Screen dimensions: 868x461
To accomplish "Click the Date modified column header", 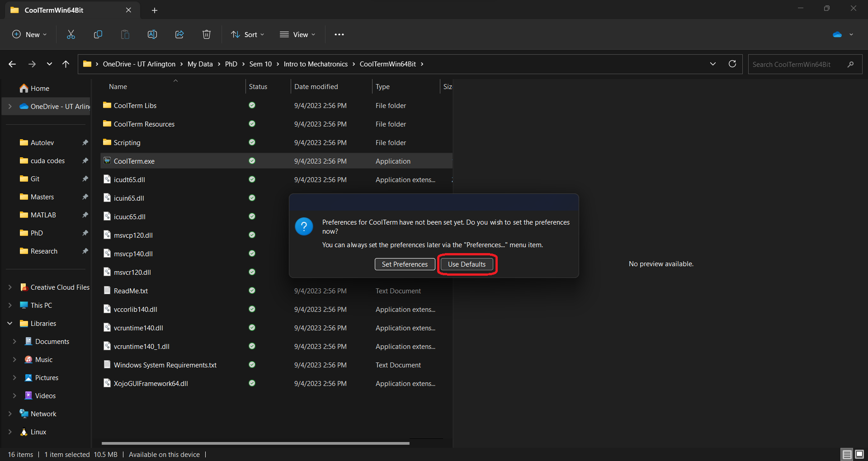I will point(316,87).
